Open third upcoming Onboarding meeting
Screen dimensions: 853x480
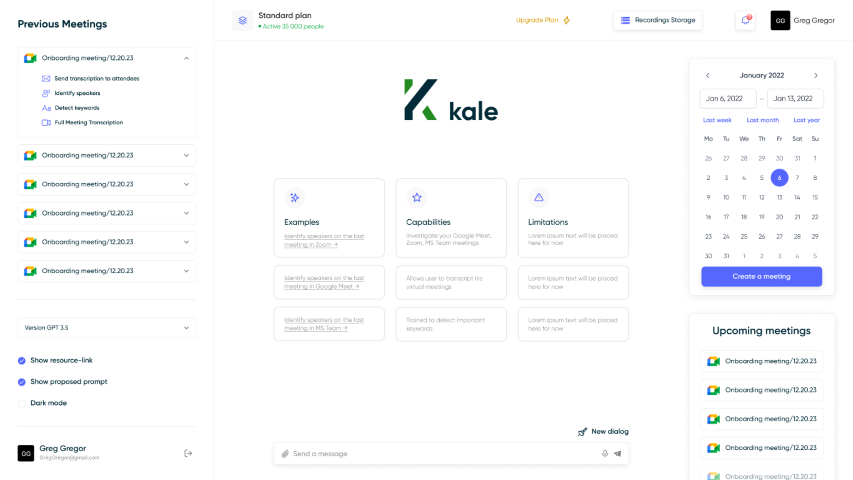(762, 419)
